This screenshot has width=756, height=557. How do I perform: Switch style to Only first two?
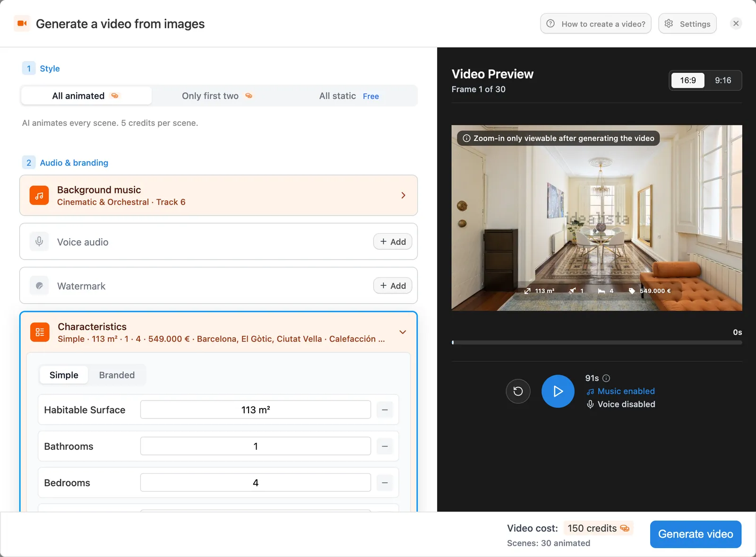click(x=217, y=96)
